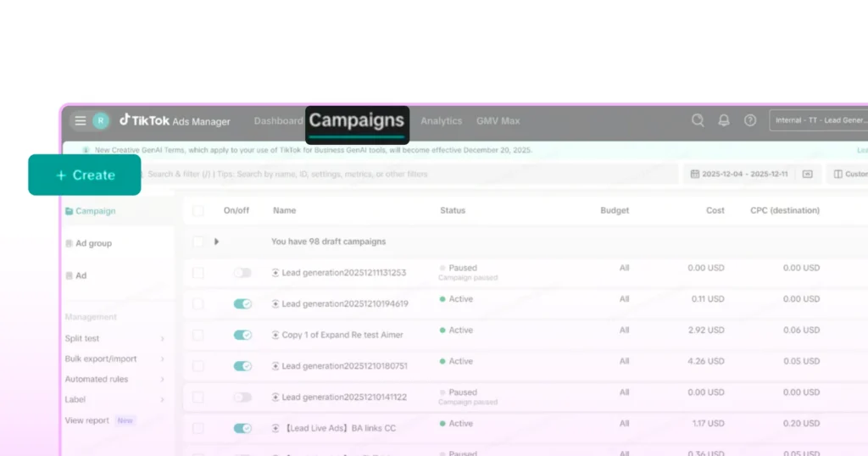Click the Ad icon in sidebar
This screenshot has height=456, width=868.
coord(70,275)
